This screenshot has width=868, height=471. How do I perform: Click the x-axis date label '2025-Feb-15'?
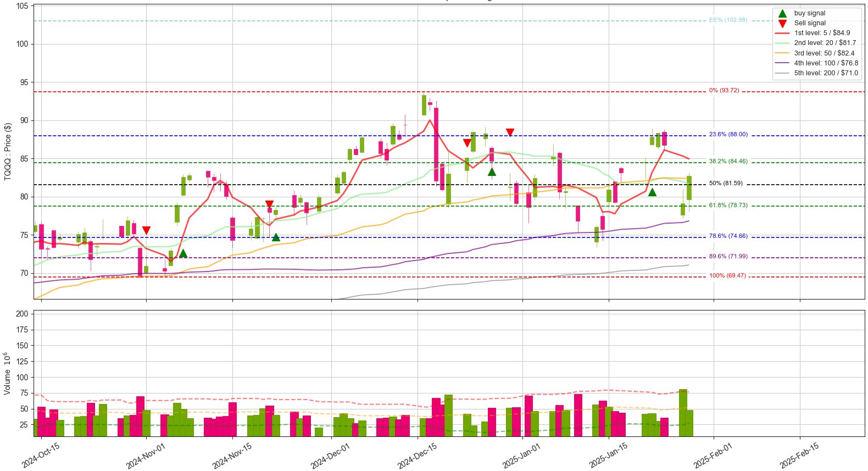pyautogui.click(x=799, y=456)
